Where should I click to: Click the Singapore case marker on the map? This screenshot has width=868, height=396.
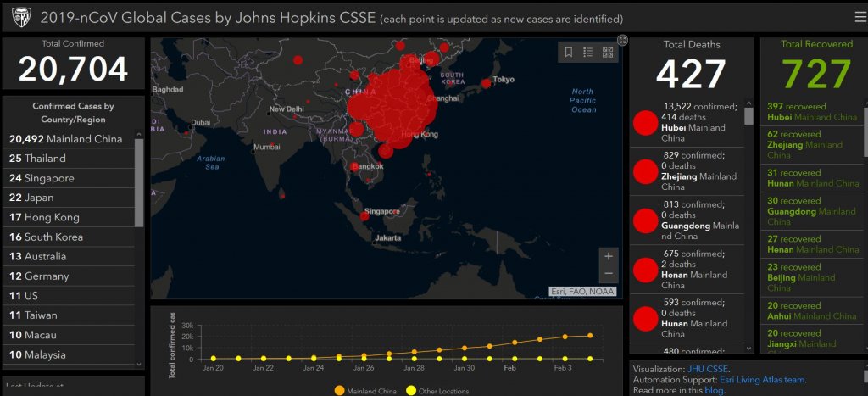coord(364,216)
